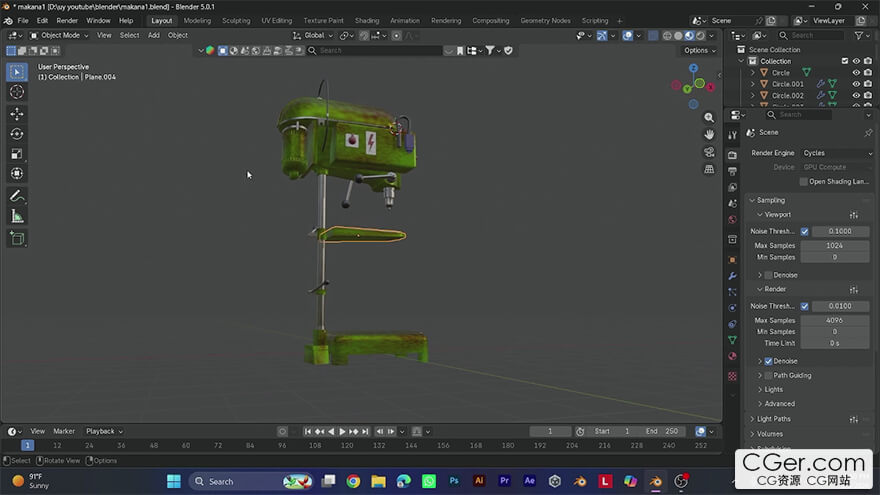Open Chrome from the taskbar
880x495 pixels.
pos(353,481)
